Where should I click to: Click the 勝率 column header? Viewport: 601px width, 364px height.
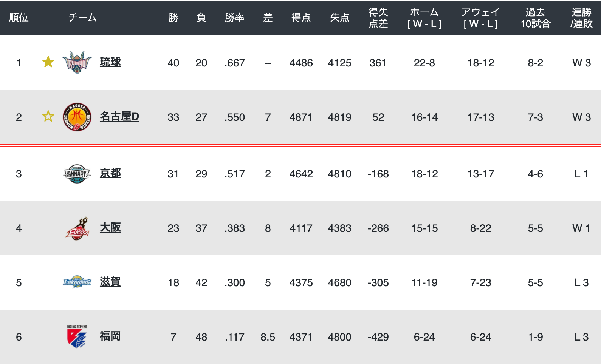click(x=235, y=18)
